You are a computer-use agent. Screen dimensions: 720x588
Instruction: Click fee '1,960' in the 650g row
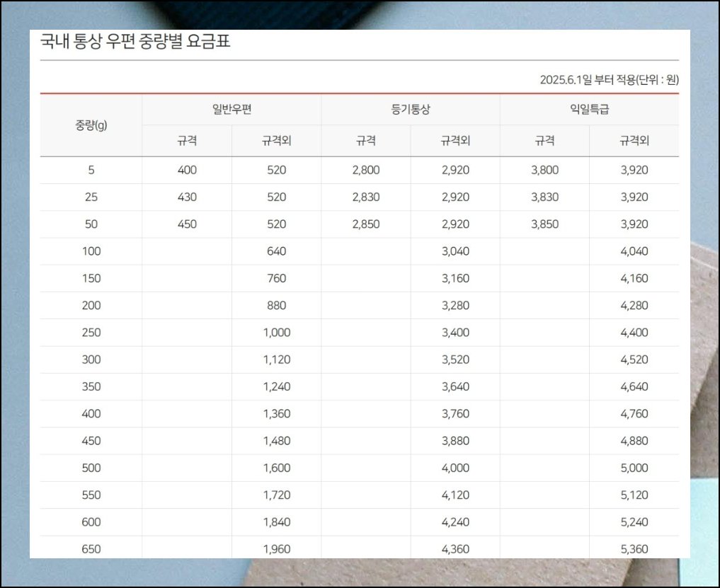[x=276, y=549]
